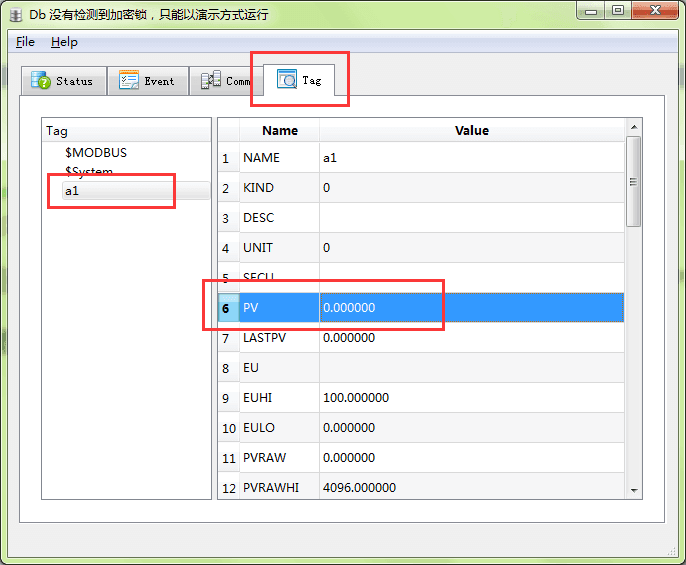Viewport: 686px width, 565px height.
Task: Click the vertical scrollbar thumb
Action: [633, 181]
